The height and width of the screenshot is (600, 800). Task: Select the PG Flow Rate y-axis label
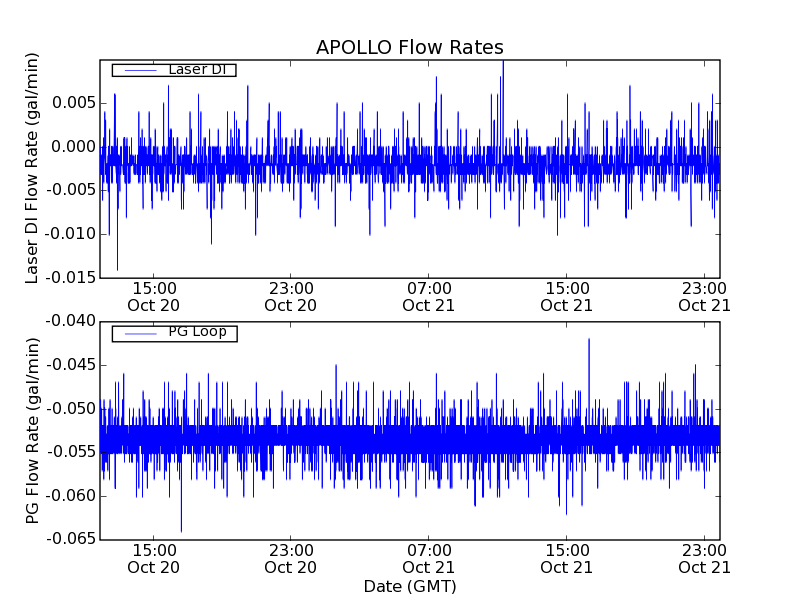tap(33, 430)
